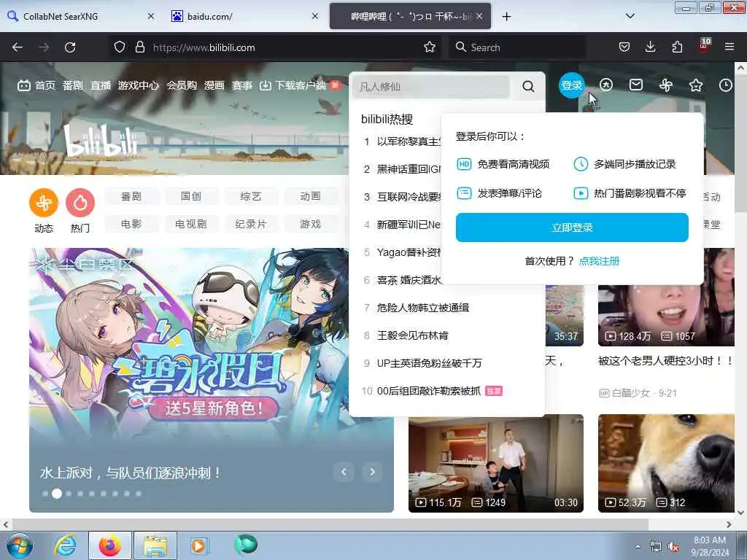Click the bilibili search input field
Viewport: 747px width, 560px height.
coord(431,87)
